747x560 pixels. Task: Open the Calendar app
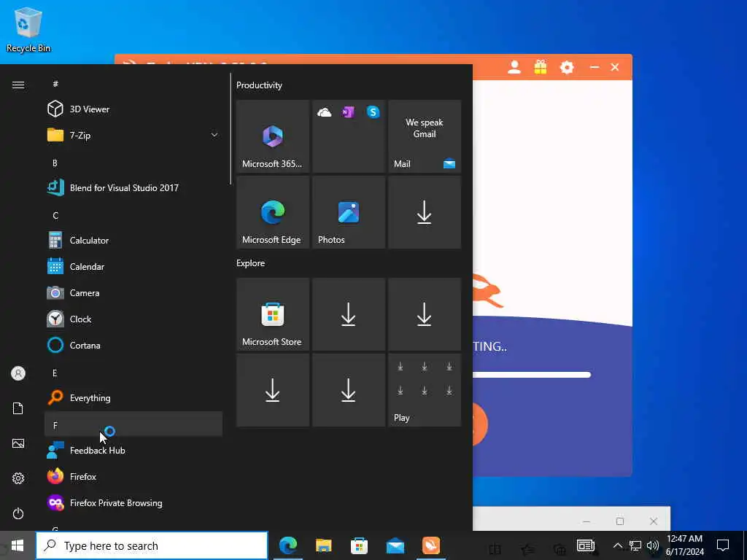point(133,267)
